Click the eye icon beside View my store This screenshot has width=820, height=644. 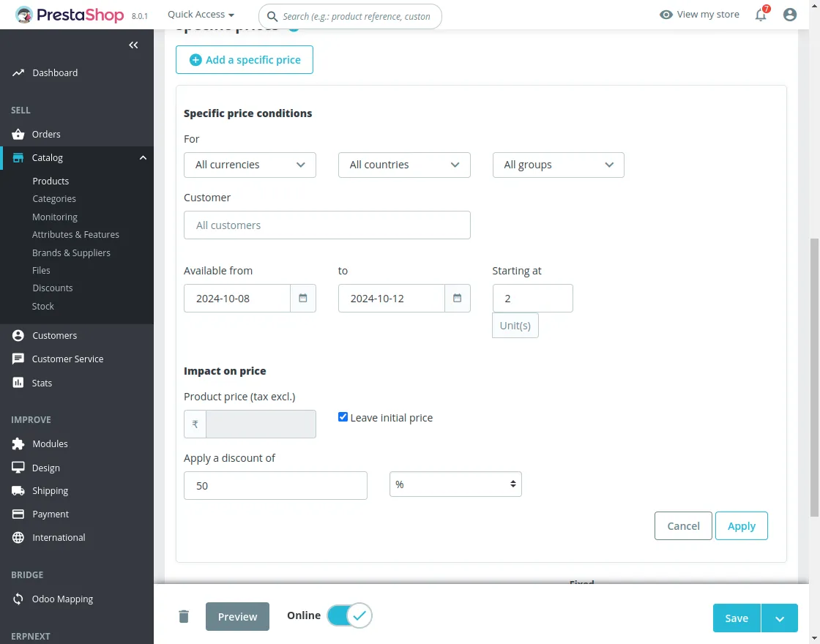click(666, 15)
